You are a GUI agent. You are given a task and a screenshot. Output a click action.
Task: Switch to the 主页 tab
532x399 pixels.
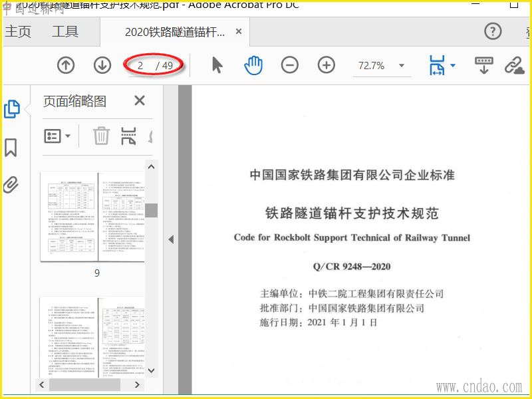click(x=18, y=31)
